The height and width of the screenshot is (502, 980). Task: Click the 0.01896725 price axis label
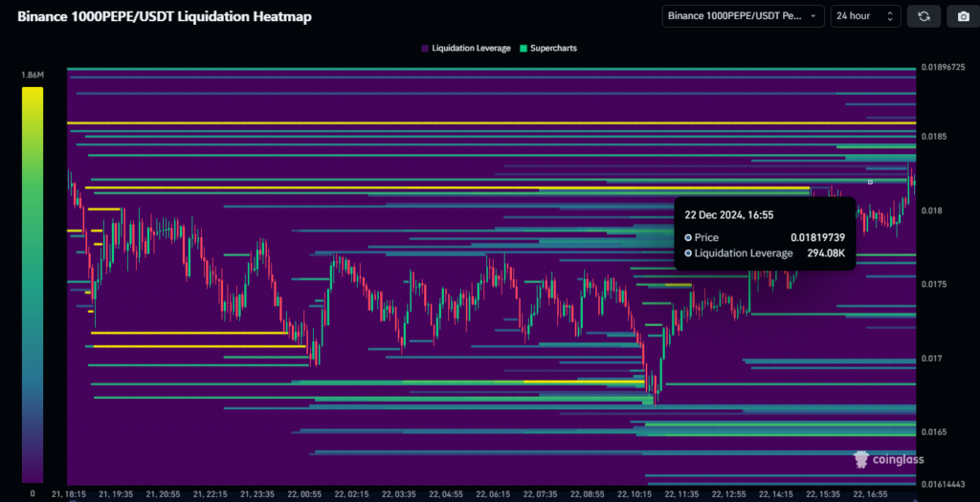(x=944, y=68)
